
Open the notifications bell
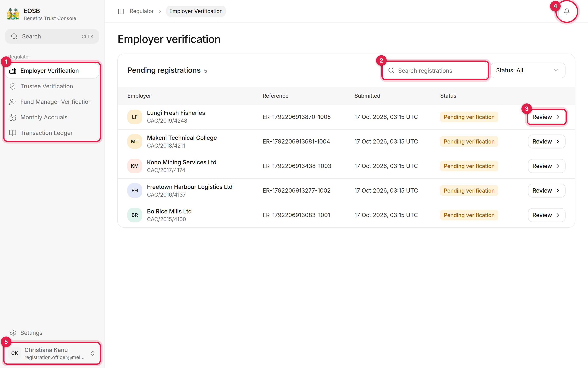(x=567, y=11)
